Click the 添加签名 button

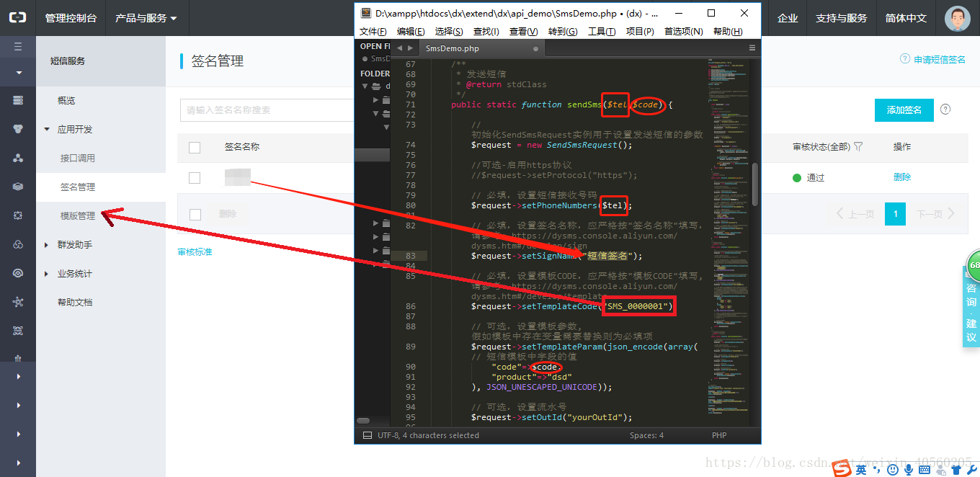coord(904,110)
